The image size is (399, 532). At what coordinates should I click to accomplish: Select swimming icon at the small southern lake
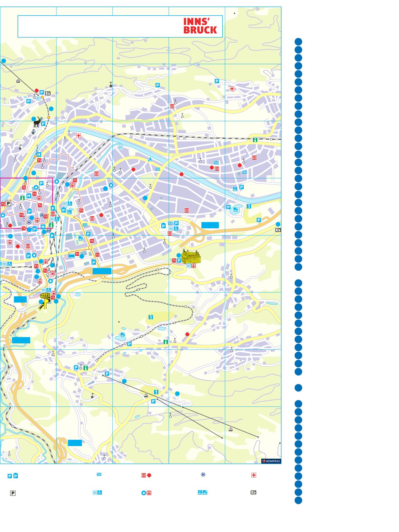[123, 335]
